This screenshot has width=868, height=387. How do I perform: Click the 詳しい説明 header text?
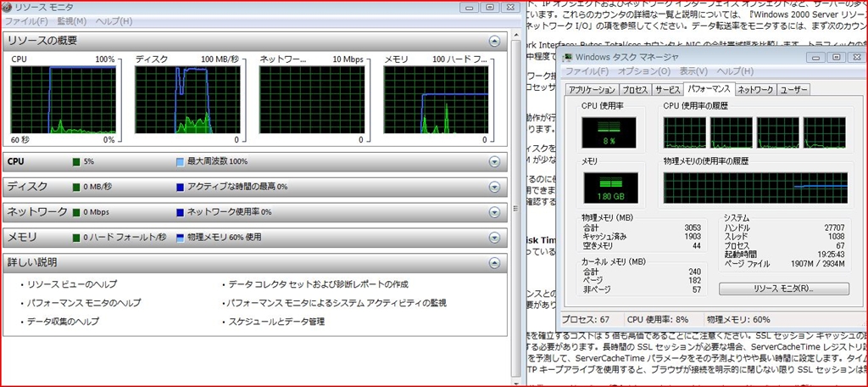click(x=32, y=262)
